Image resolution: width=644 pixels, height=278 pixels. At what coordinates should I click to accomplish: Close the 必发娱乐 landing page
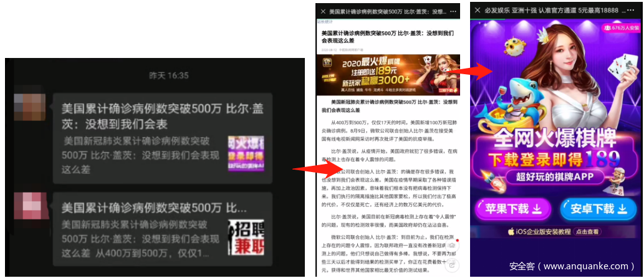(477, 11)
